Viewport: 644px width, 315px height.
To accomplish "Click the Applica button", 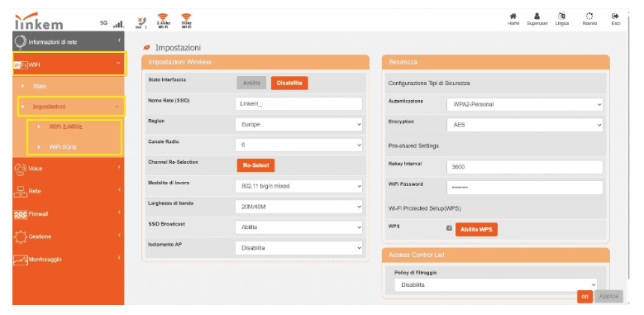I will click(608, 296).
